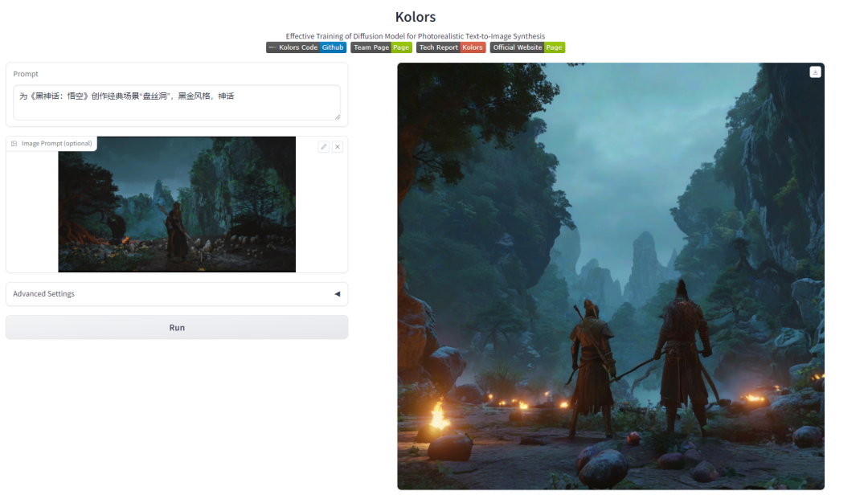The image size is (868, 499).
Task: Download the generated output image
Action: 815,72
